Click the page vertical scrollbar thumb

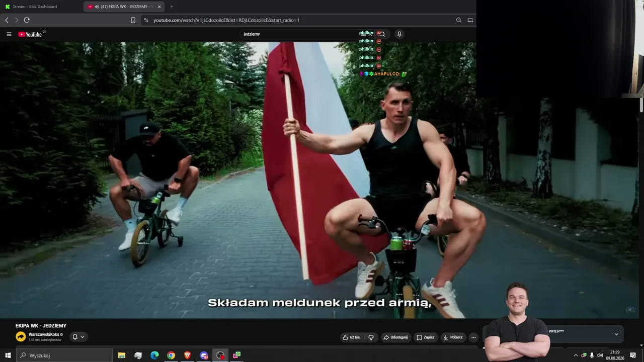point(641,105)
